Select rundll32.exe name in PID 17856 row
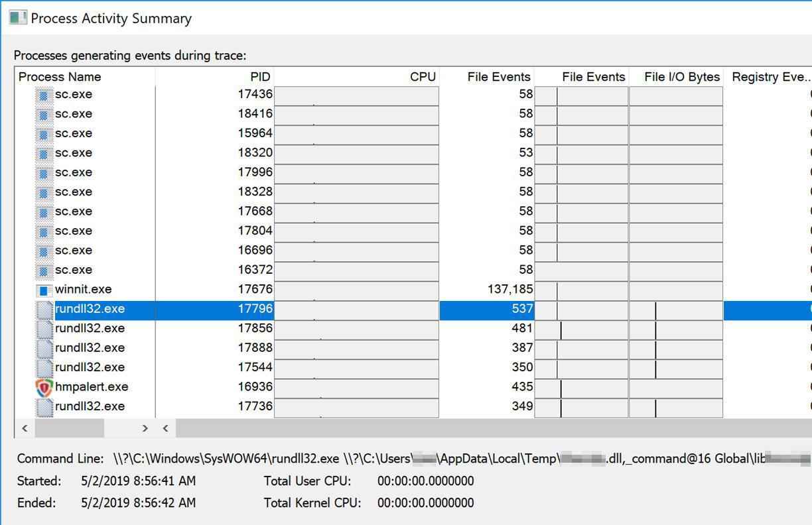 90,328
